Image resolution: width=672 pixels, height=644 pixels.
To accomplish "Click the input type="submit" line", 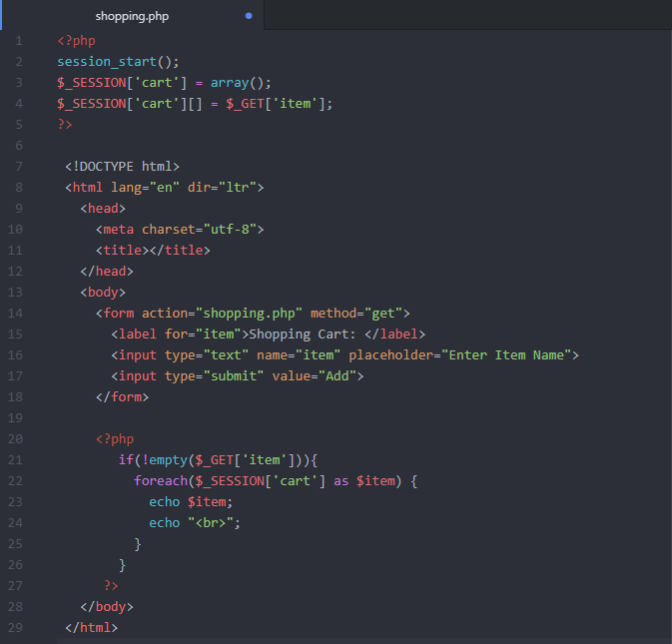I will (x=238, y=376).
